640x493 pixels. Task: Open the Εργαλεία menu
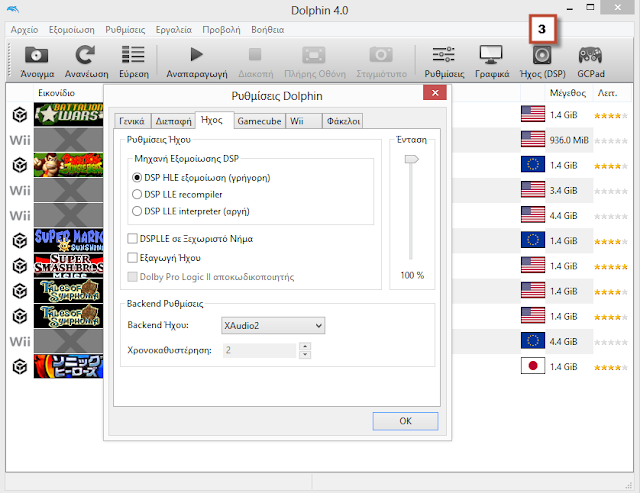click(173, 30)
